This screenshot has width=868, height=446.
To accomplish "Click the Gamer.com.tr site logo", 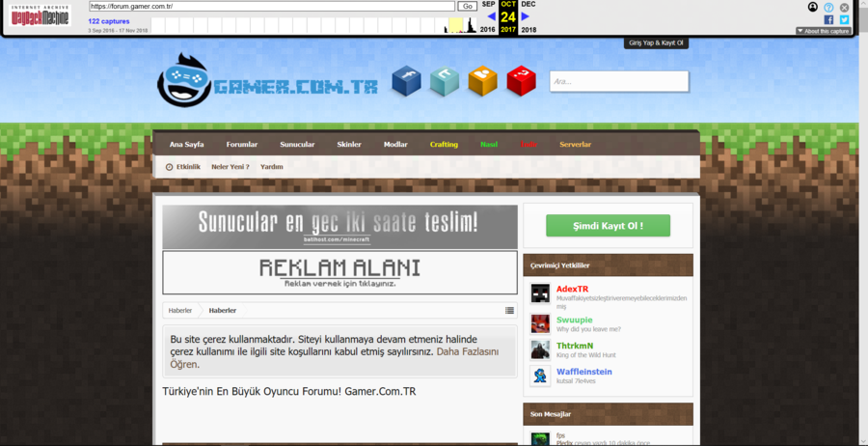I will pos(267,80).
